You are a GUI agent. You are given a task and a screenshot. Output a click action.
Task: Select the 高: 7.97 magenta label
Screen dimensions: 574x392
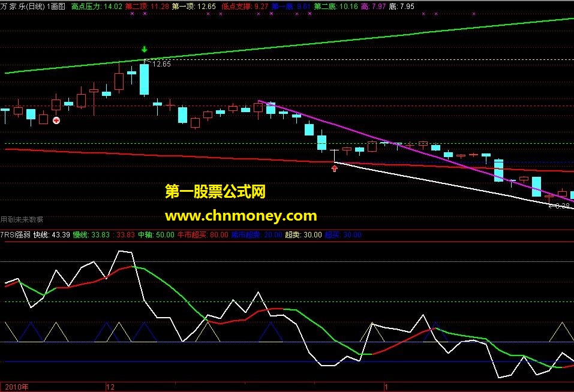tap(374, 6)
